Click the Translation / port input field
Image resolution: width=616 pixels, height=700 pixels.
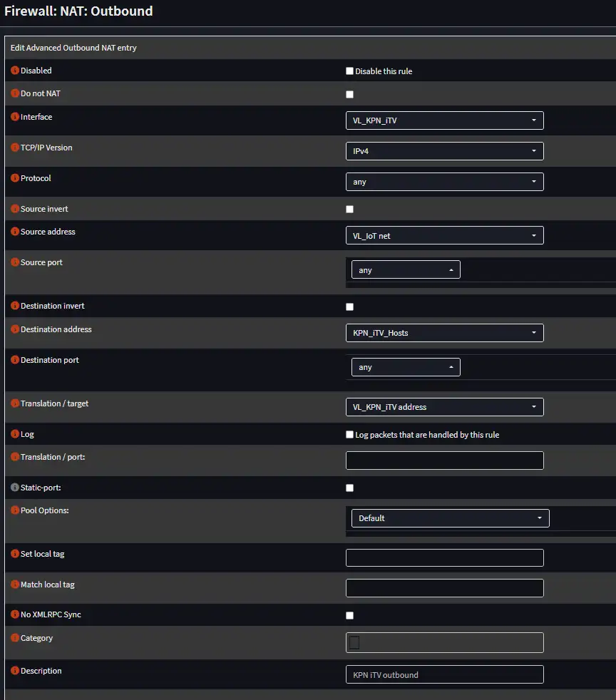click(x=445, y=460)
